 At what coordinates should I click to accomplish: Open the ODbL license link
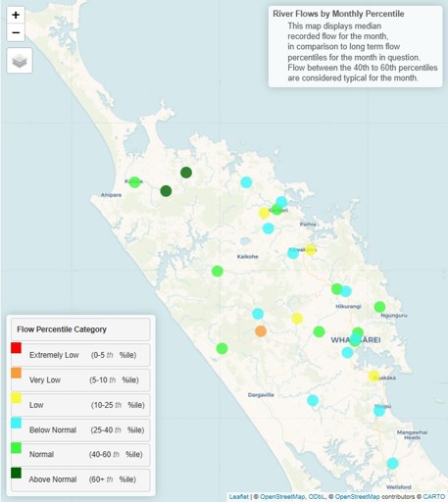coord(316,497)
